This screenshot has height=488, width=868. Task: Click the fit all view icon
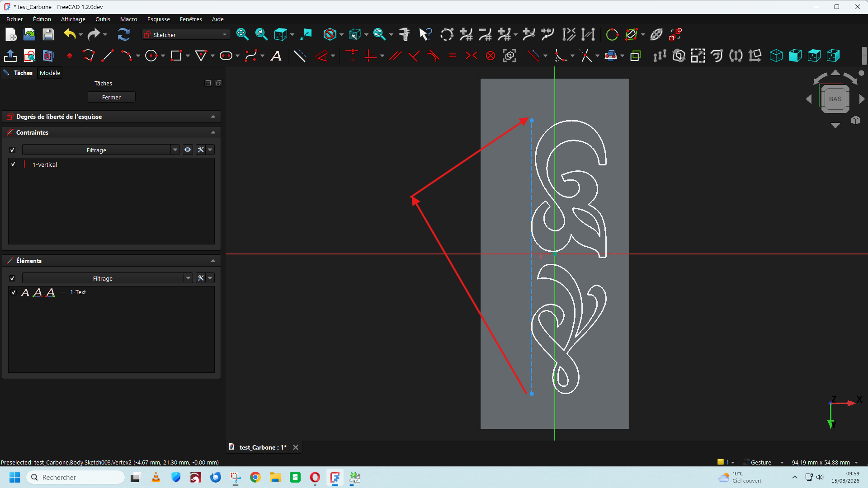[242, 34]
